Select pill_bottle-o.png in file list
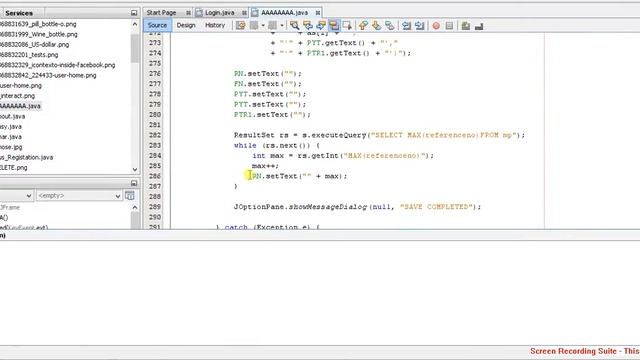 [x=38, y=24]
